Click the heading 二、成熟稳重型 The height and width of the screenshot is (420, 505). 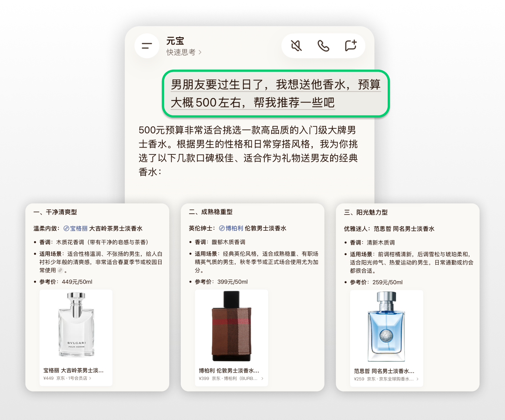click(211, 212)
